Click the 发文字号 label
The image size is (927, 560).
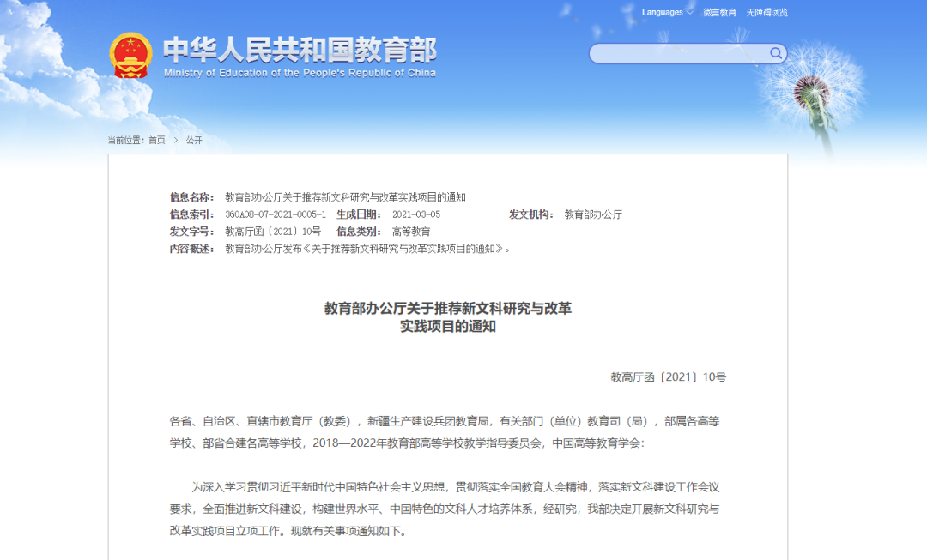click(x=191, y=232)
